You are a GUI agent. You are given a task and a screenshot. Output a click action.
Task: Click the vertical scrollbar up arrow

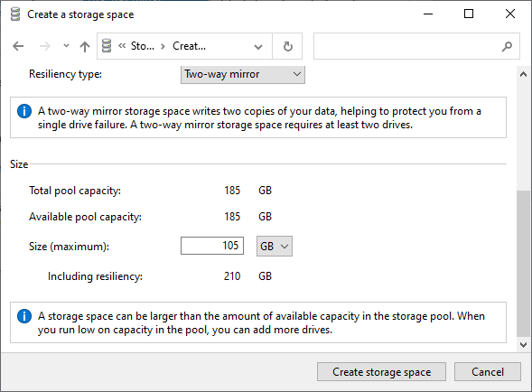pyautogui.click(x=523, y=74)
